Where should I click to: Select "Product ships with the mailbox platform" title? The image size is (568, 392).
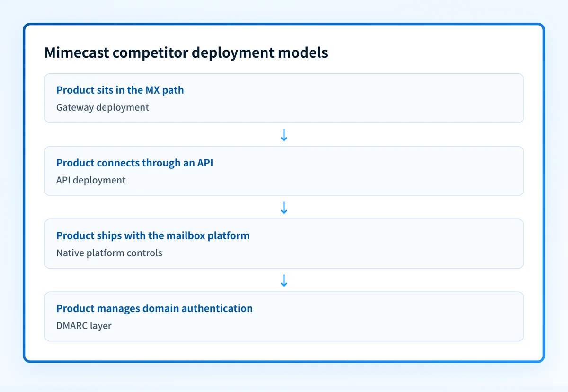[x=153, y=235]
